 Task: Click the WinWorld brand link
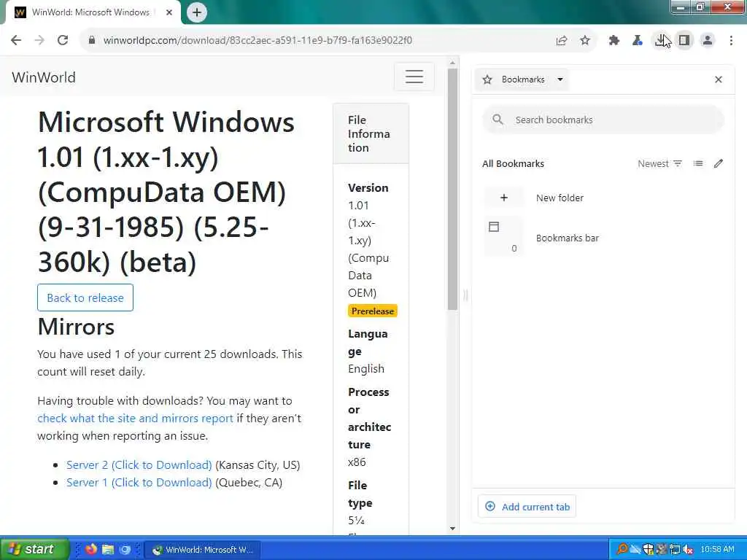coord(43,77)
